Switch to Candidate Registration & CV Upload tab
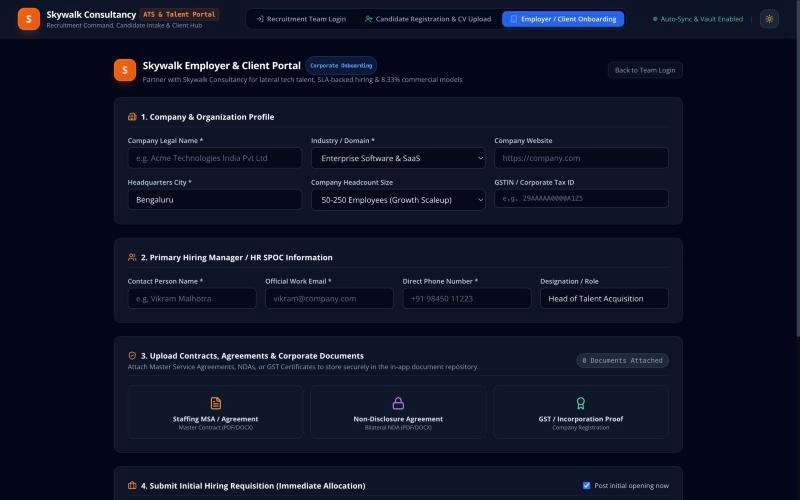 click(428, 19)
